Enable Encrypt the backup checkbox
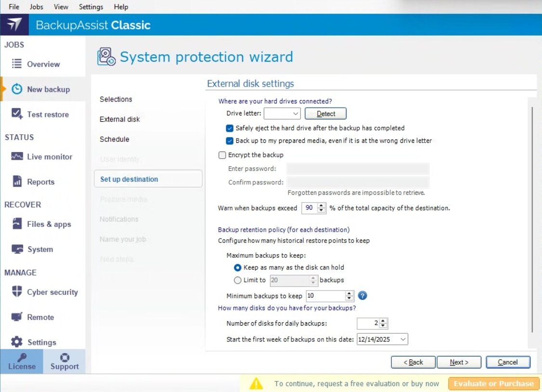 pyautogui.click(x=222, y=155)
